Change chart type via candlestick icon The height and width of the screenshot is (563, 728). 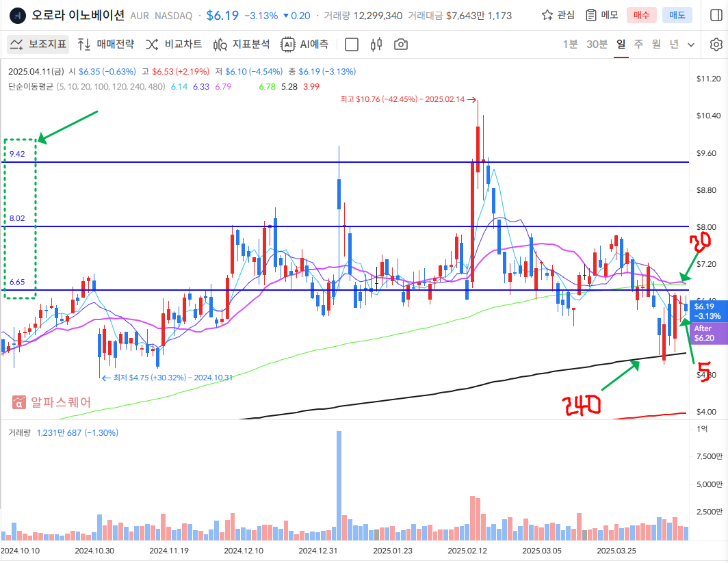point(376,44)
